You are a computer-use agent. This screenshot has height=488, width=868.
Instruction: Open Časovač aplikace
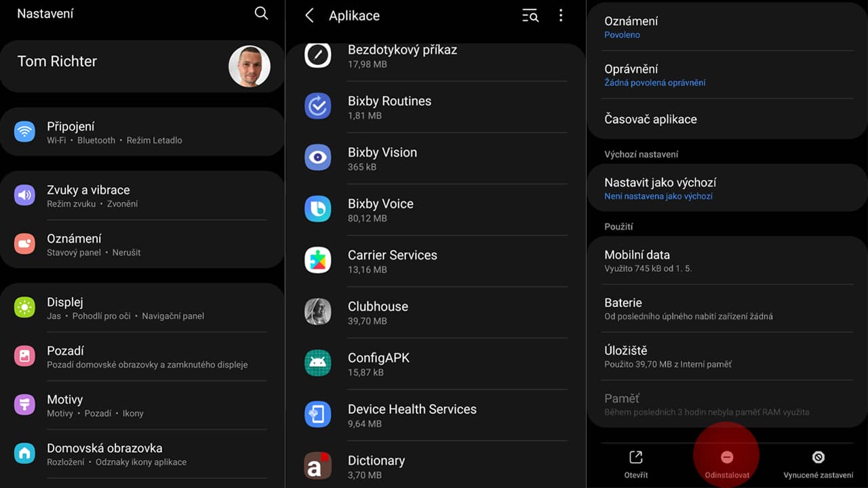(x=727, y=119)
